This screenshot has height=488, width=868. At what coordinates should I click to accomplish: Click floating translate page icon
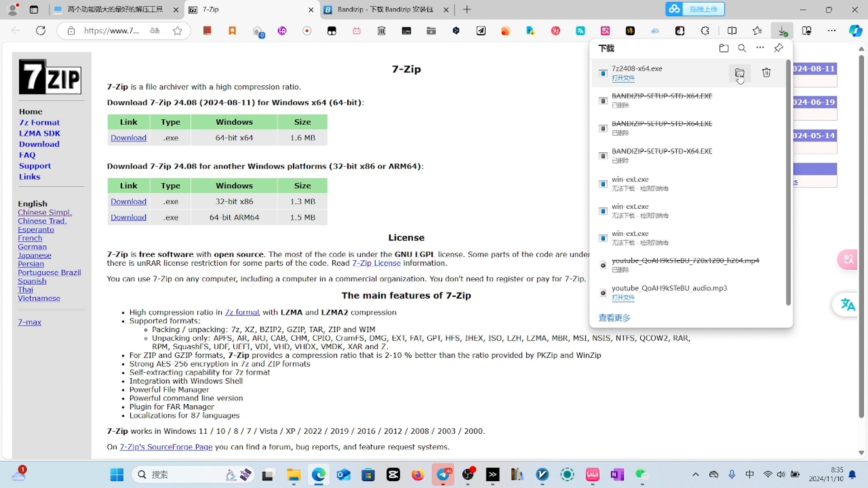848,305
